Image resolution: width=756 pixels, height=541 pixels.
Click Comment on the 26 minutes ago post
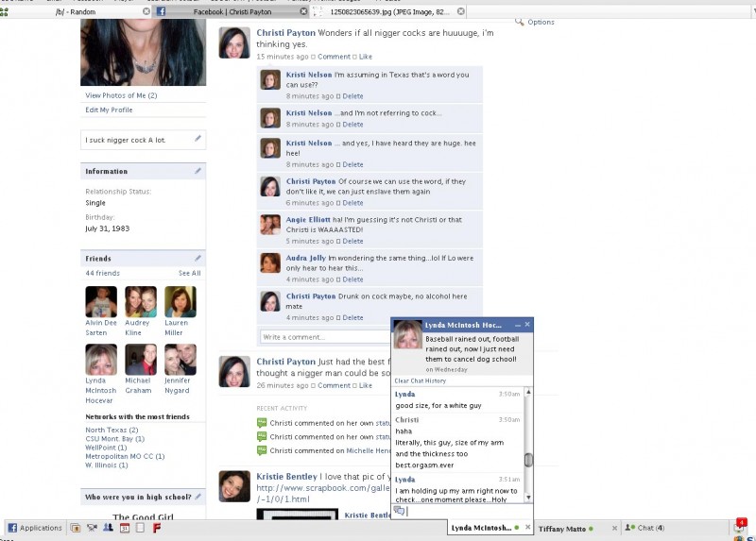point(334,385)
